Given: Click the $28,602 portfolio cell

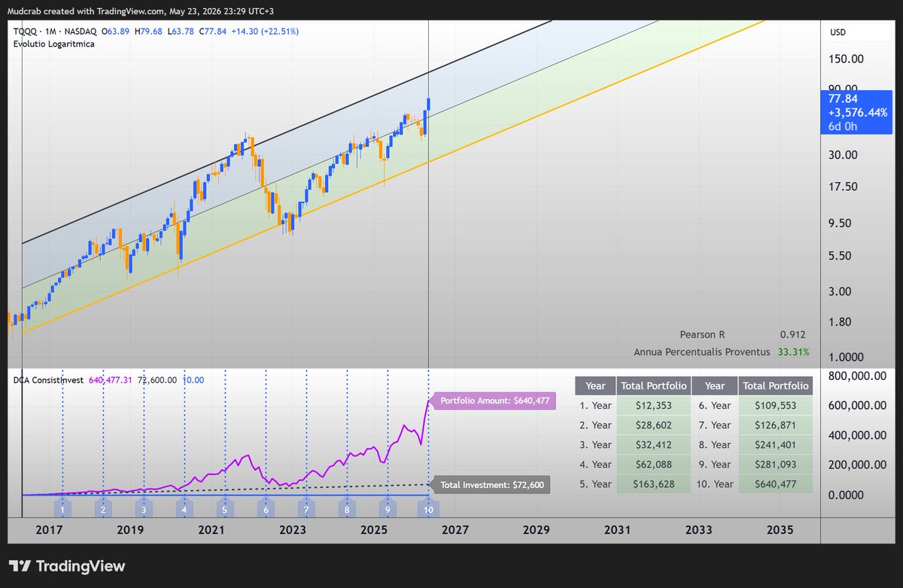Looking at the screenshot, I should click(652, 425).
